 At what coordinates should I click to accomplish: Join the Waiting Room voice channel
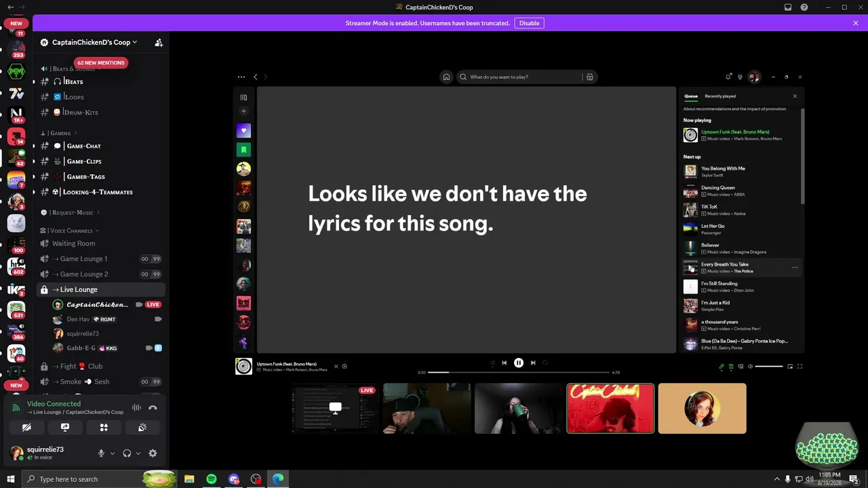point(100,243)
